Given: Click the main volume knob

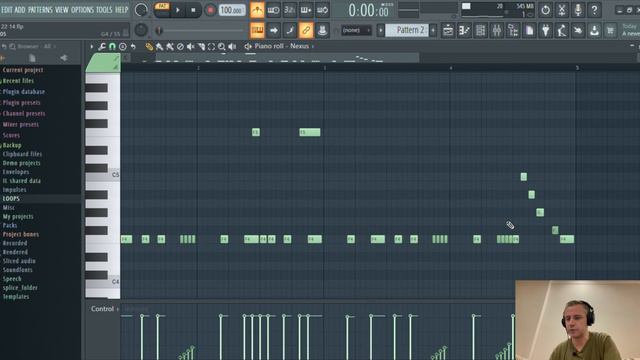Looking at the screenshot, I should [x=141, y=10].
